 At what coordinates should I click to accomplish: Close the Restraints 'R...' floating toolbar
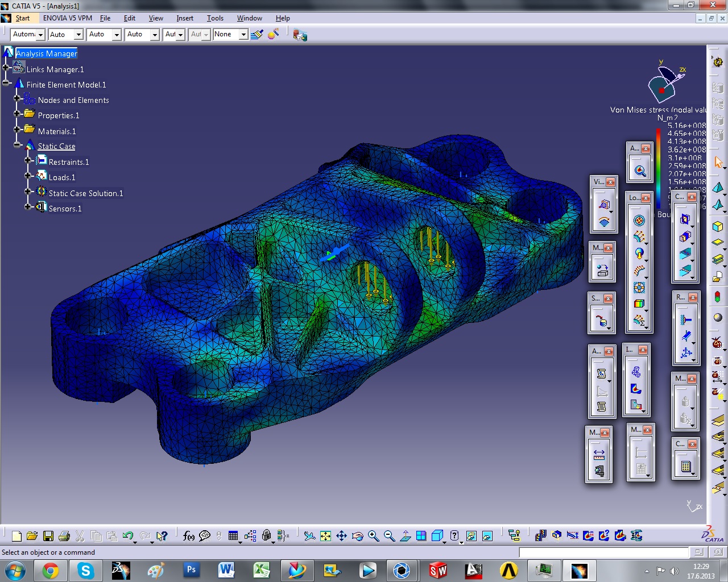[693, 297]
